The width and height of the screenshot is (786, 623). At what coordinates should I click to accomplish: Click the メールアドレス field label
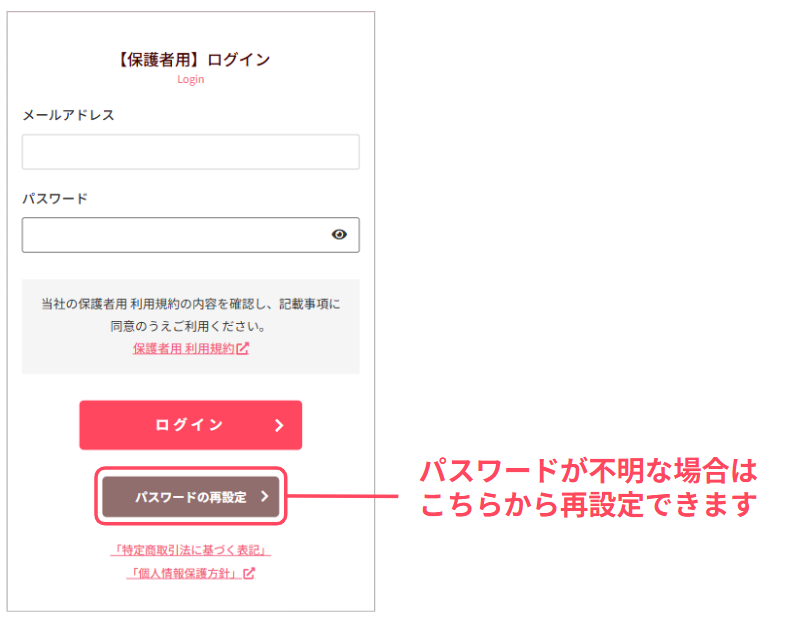click(68, 115)
